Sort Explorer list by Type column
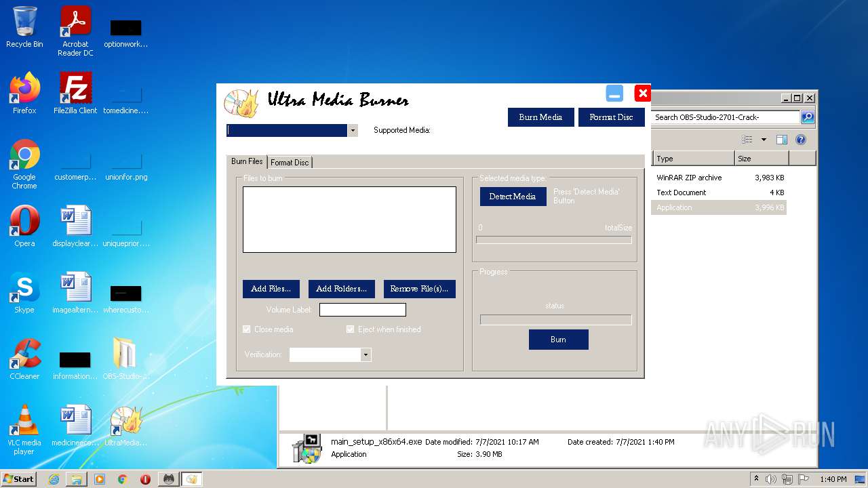Viewport: 868px width, 488px height. click(693, 159)
